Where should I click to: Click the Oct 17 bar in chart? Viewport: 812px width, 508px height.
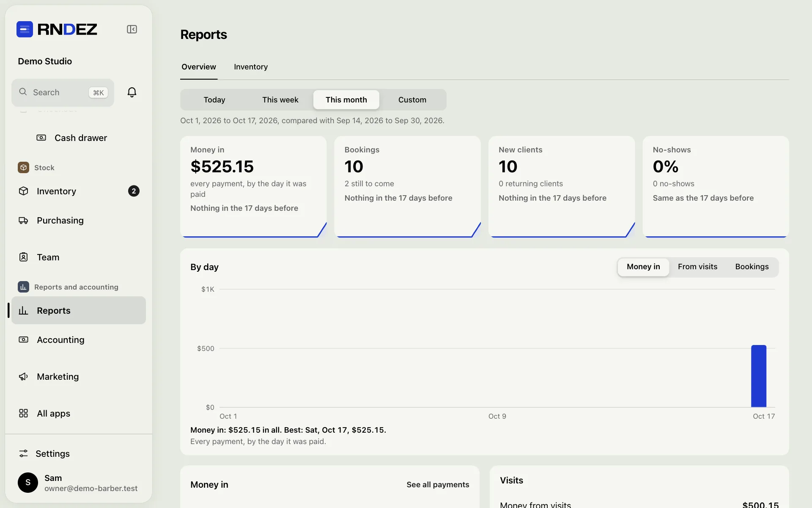point(759,376)
